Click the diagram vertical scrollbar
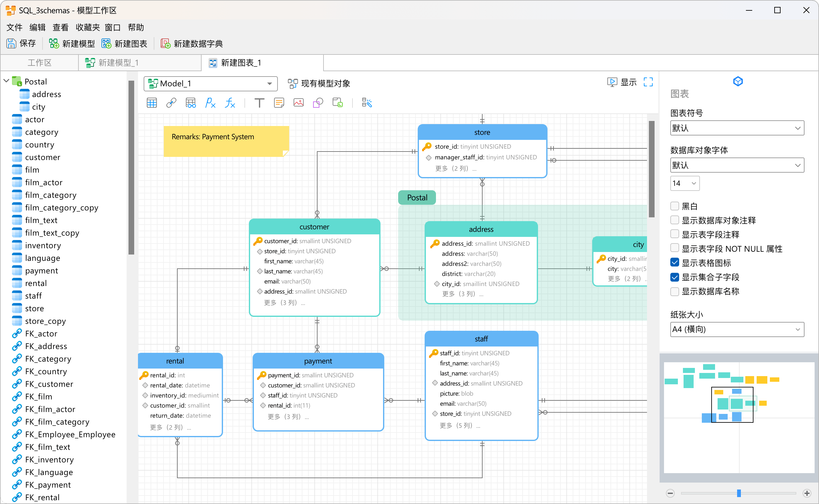 652,169
